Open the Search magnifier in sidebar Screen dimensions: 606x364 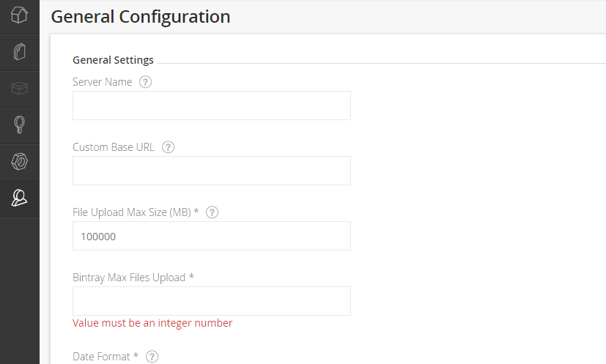[20, 125]
